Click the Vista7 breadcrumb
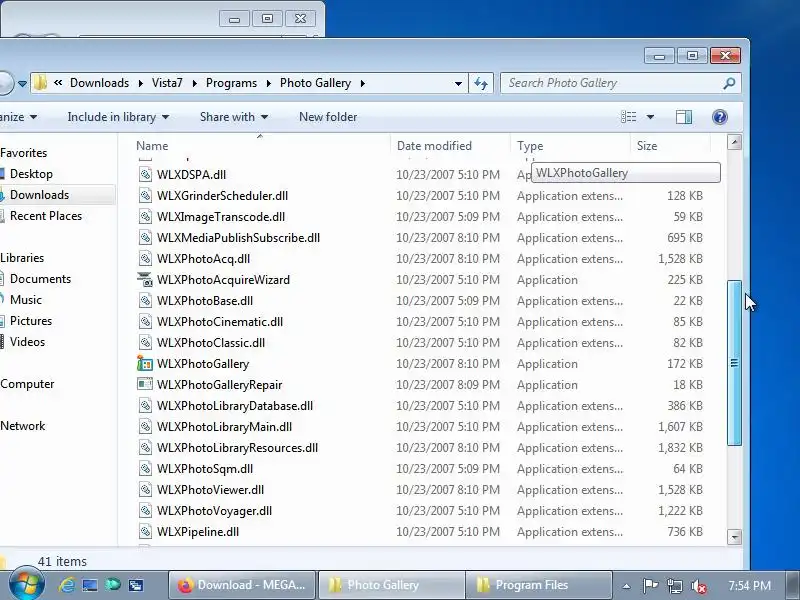Viewport: 800px width, 600px height. tap(167, 83)
